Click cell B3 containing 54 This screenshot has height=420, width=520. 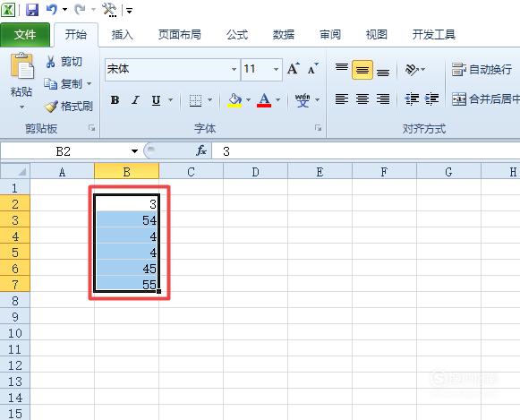(126, 219)
